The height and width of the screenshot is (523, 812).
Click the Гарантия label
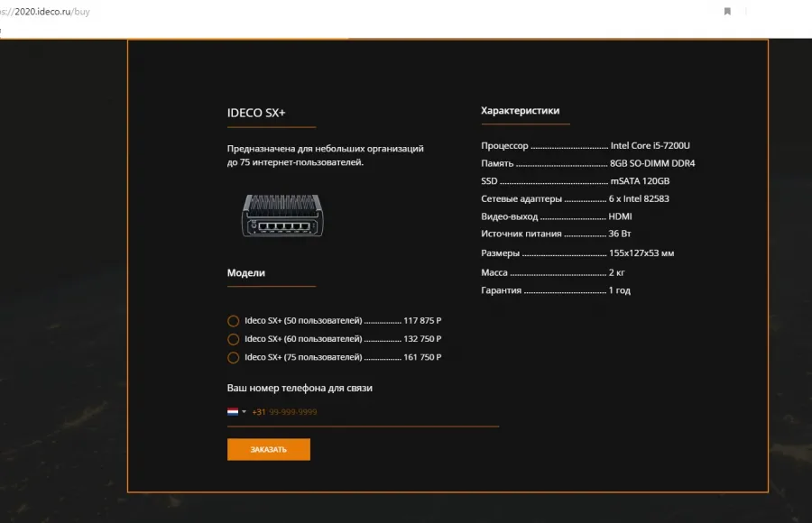[501, 290]
